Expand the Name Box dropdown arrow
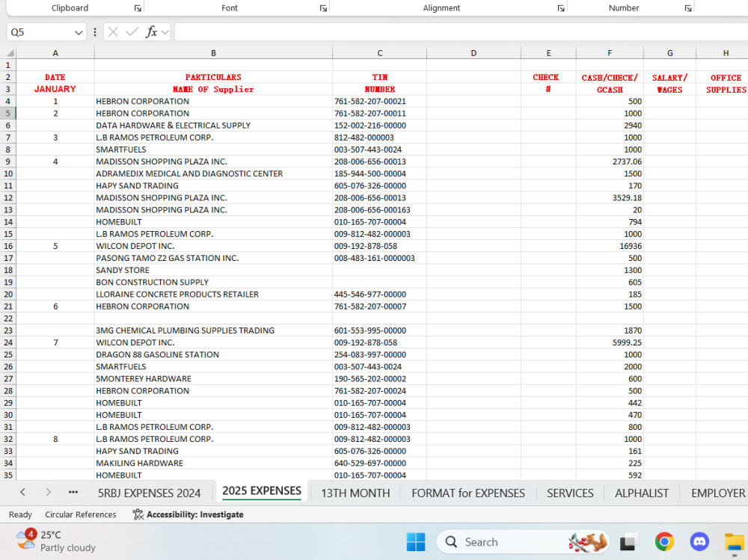Image resolution: width=748 pixels, height=560 pixels. click(79, 32)
